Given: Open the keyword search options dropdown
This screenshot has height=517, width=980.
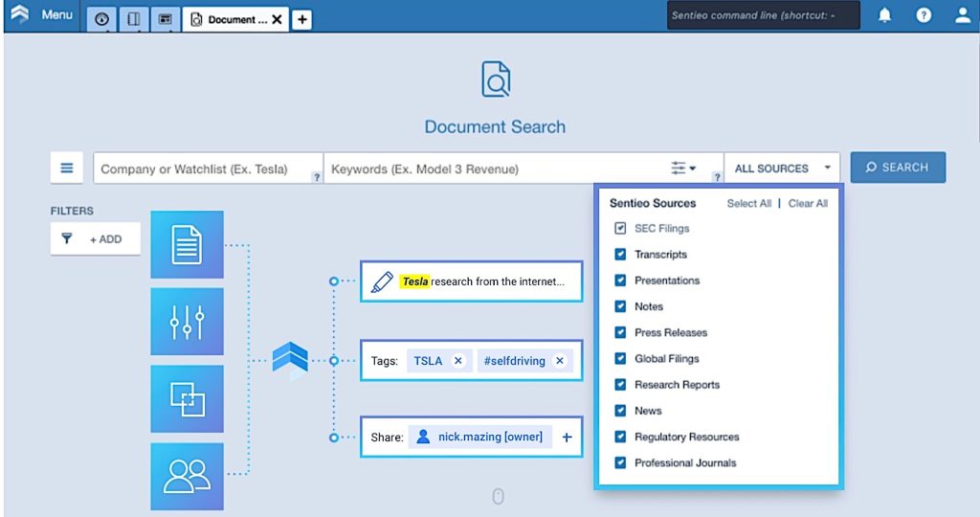Looking at the screenshot, I should pyautogui.click(x=683, y=169).
